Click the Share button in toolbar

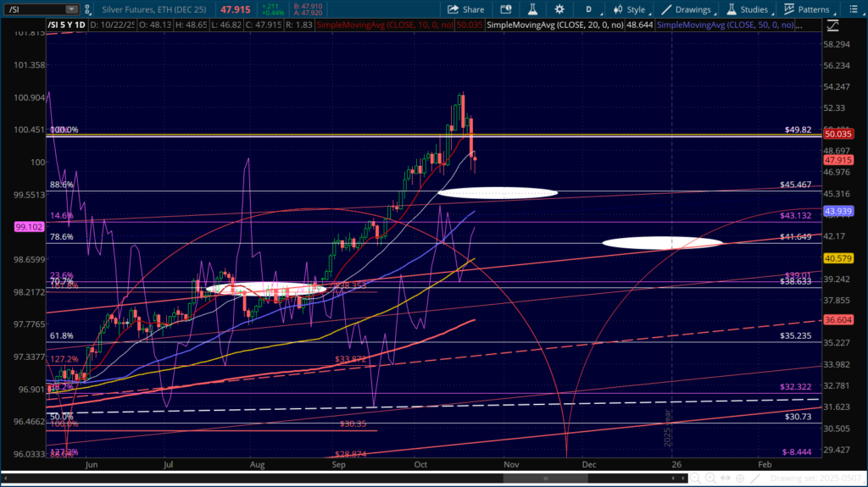pyautogui.click(x=465, y=9)
